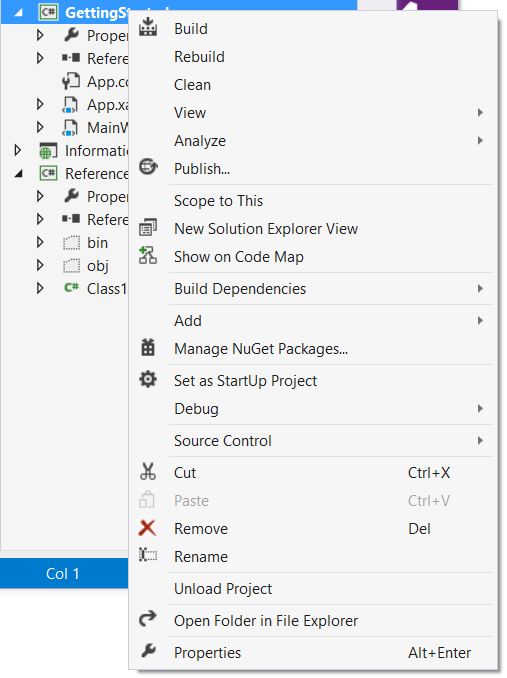Click the Open Folder arrow icon
507x678 pixels.
[x=148, y=619]
